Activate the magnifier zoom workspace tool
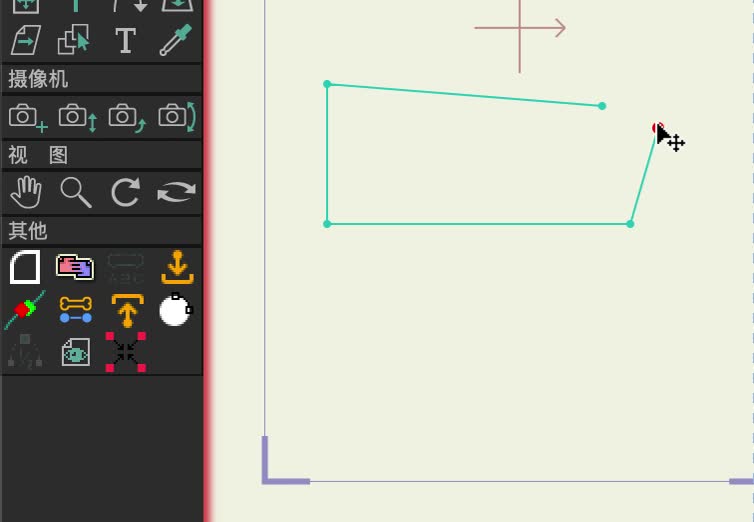754x522 pixels. point(76,192)
